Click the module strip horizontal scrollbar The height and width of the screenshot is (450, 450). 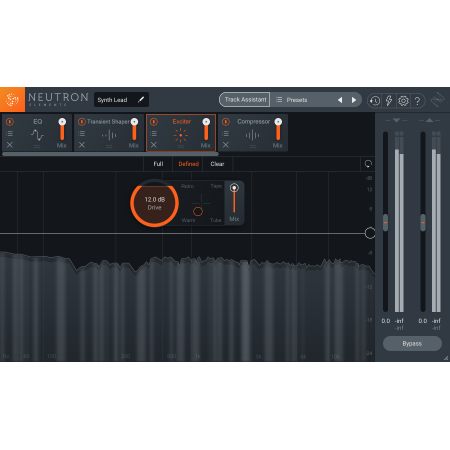pos(110,154)
